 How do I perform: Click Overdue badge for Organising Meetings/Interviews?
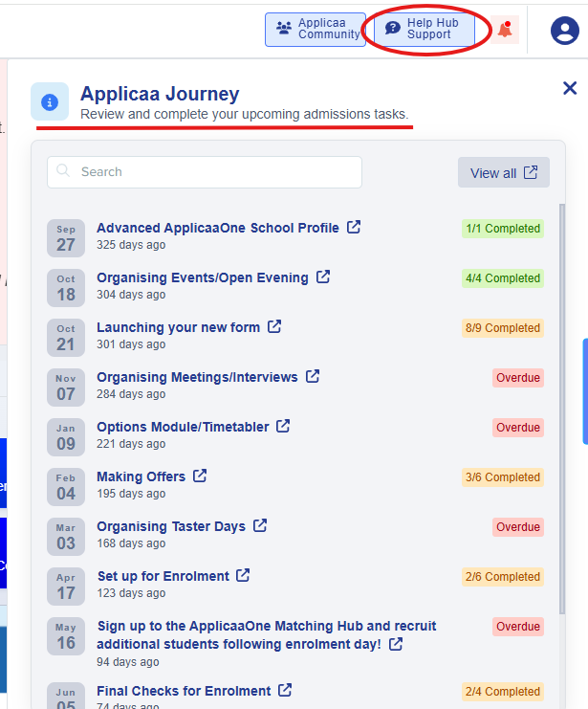point(518,378)
